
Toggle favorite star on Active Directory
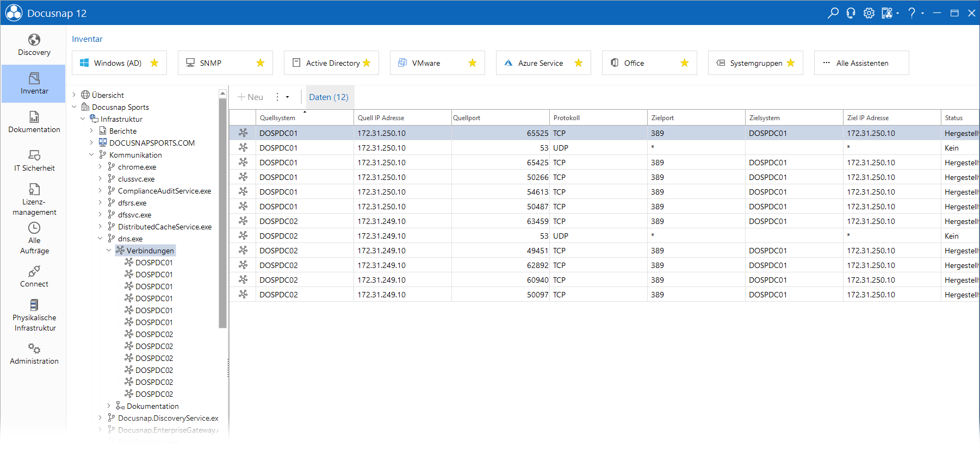(367, 63)
